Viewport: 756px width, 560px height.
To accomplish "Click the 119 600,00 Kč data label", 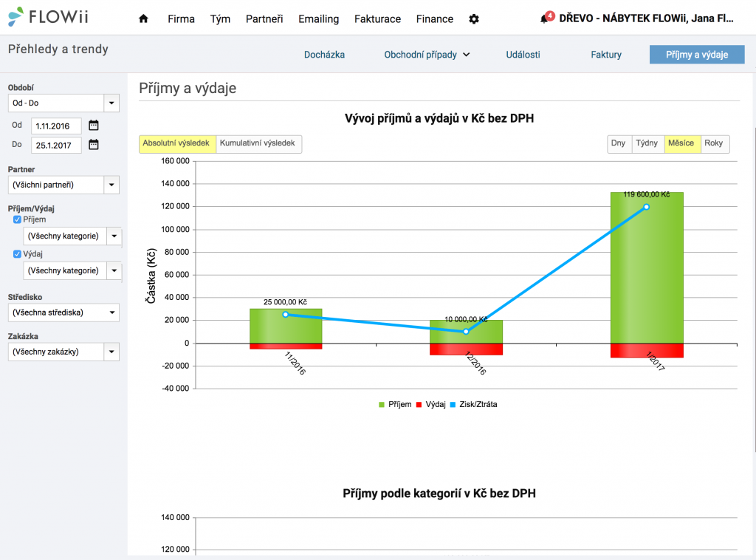I will [x=647, y=194].
